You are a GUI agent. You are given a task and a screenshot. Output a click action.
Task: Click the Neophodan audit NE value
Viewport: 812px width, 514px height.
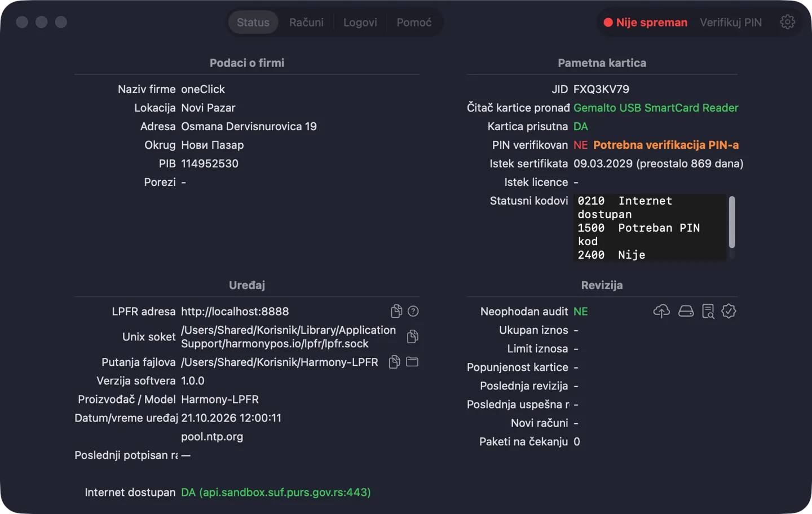click(581, 311)
